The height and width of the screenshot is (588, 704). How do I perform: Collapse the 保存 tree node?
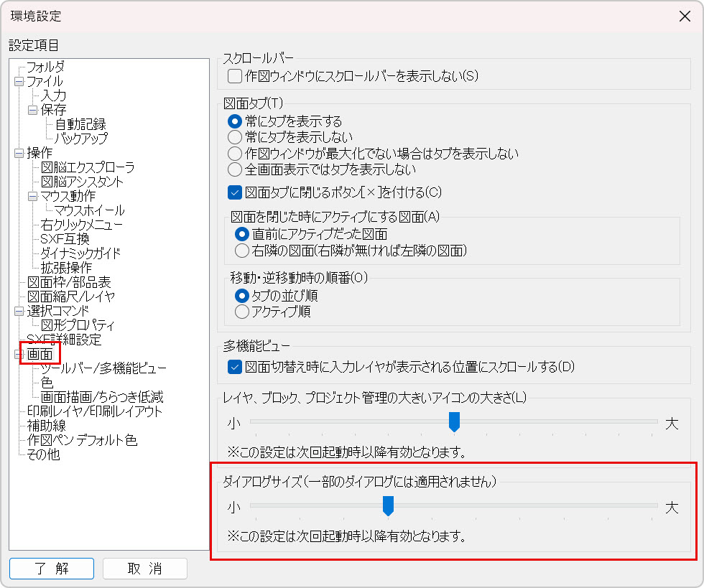pos(33,111)
